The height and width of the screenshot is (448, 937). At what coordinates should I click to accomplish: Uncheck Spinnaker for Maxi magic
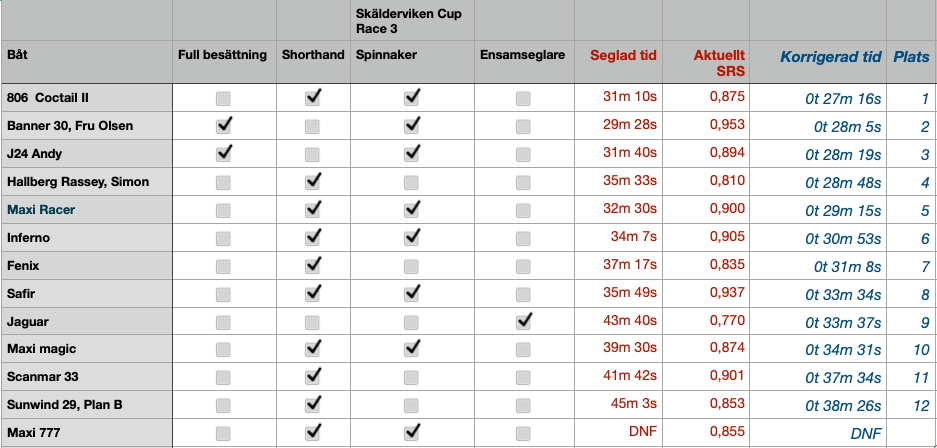(x=412, y=349)
